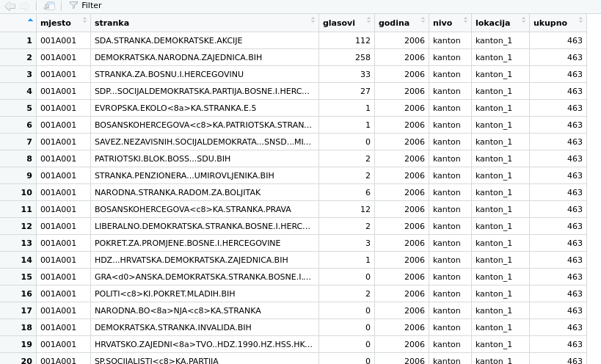Select glasovi value 112 in row 1
The image size is (601, 364).
click(x=346, y=40)
